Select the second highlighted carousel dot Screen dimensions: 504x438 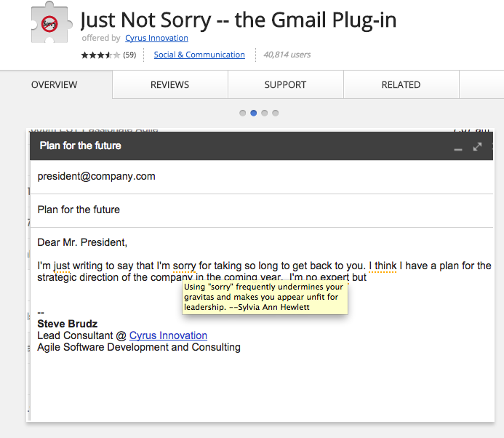pyautogui.click(x=254, y=113)
